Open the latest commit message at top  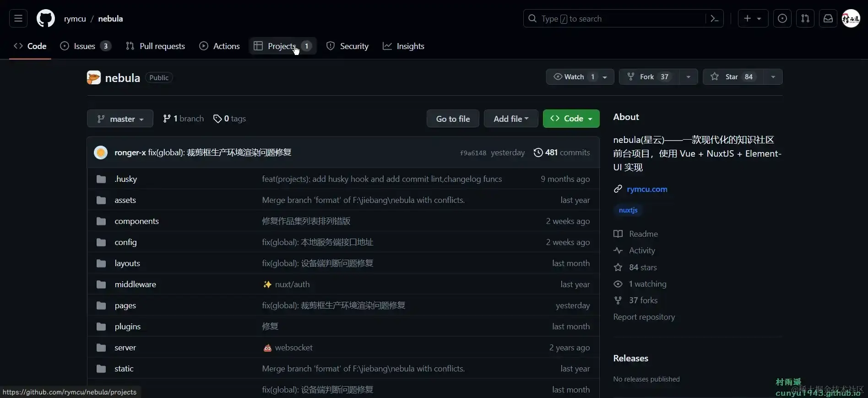tap(220, 153)
